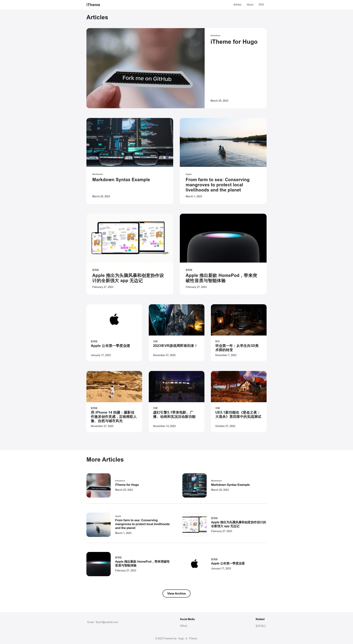353x644 pixels.
Task: Open the About nav item
Action: tap(250, 4)
